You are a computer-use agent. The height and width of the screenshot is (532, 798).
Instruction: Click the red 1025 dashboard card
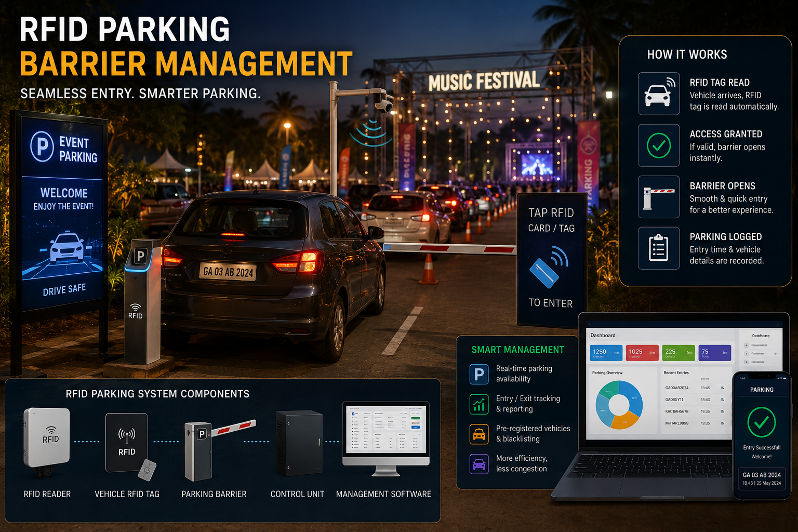(642, 353)
